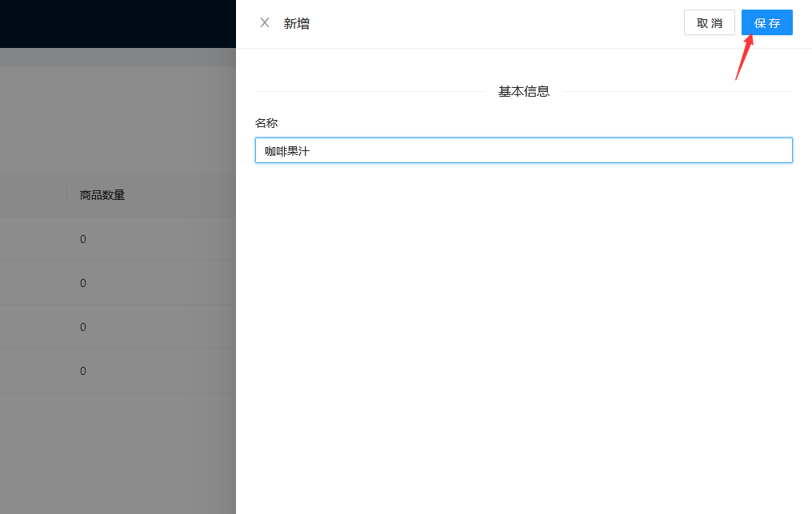This screenshot has height=514, width=812.
Task: Click the 取消 cancel button
Action: pos(709,22)
